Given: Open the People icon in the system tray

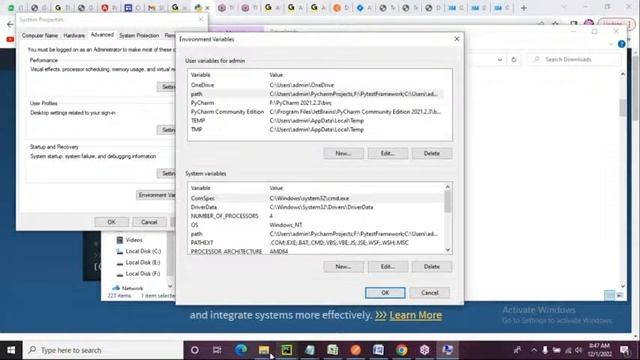Looking at the screenshot, I should (x=517, y=350).
